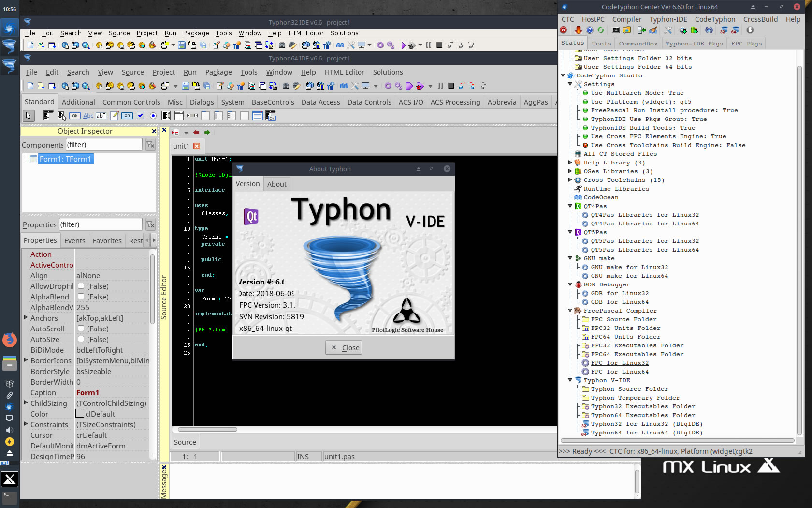Click bug Debug icon in Typhon64 toolbar

(420, 86)
